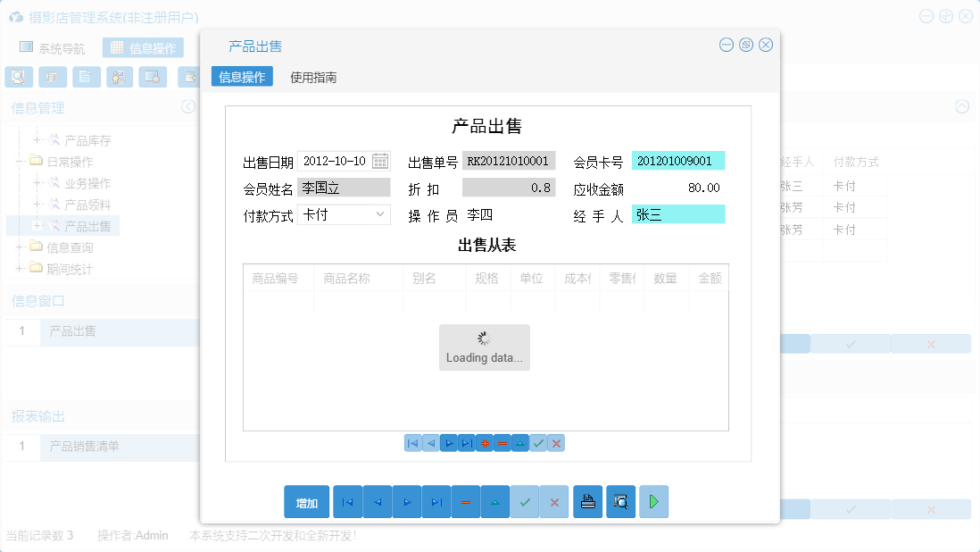
Task: Open print preview with the magnifier-document icon
Action: pyautogui.click(x=620, y=501)
